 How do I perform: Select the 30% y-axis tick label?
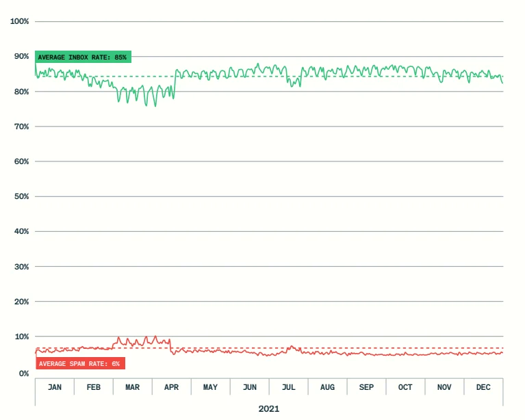pyautogui.click(x=21, y=267)
